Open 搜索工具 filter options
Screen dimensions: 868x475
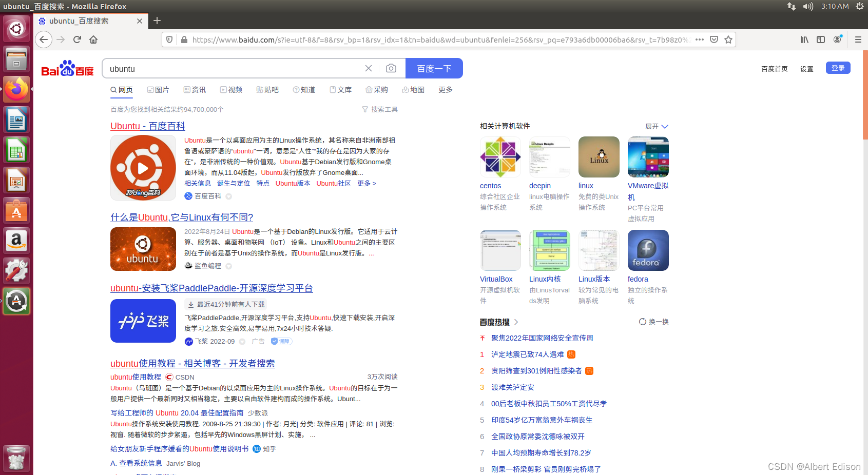pyautogui.click(x=380, y=109)
